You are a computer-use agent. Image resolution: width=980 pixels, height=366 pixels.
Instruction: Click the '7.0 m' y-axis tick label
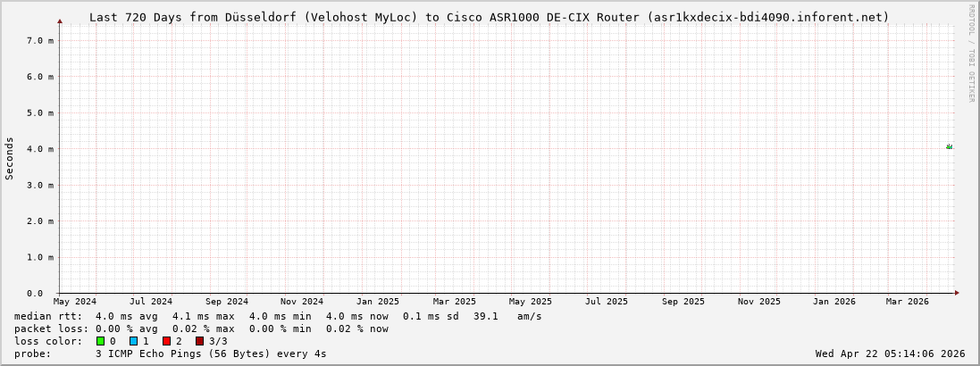pos(39,41)
